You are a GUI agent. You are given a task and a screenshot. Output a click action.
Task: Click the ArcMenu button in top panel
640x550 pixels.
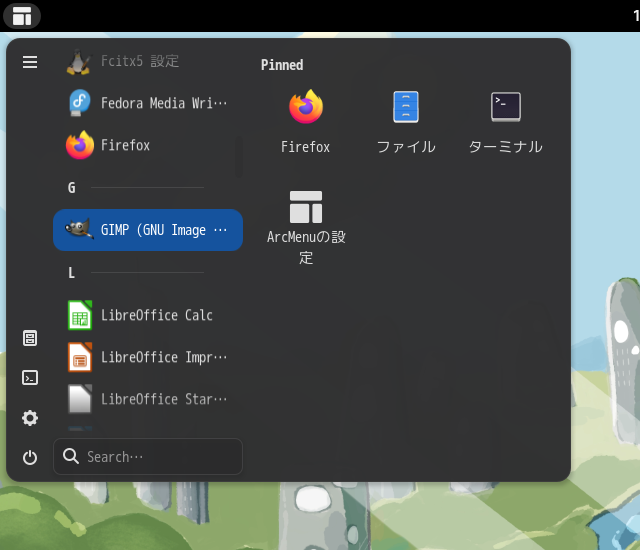[x=22, y=16]
